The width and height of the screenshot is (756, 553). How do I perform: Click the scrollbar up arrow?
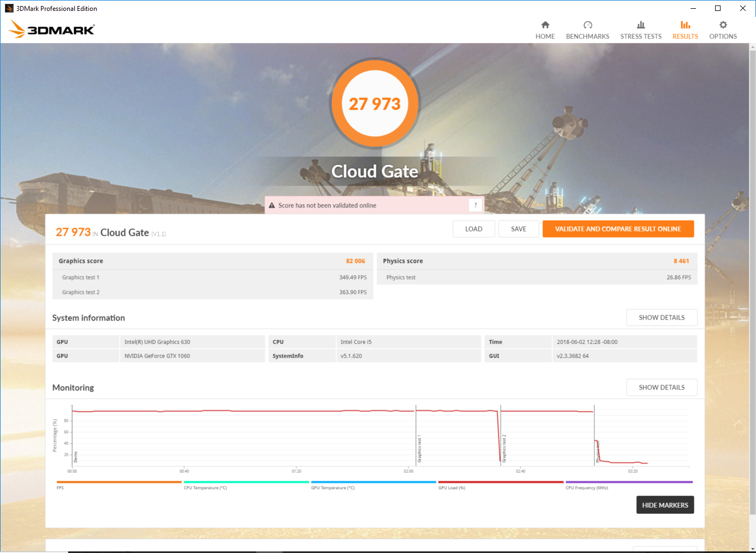752,47
